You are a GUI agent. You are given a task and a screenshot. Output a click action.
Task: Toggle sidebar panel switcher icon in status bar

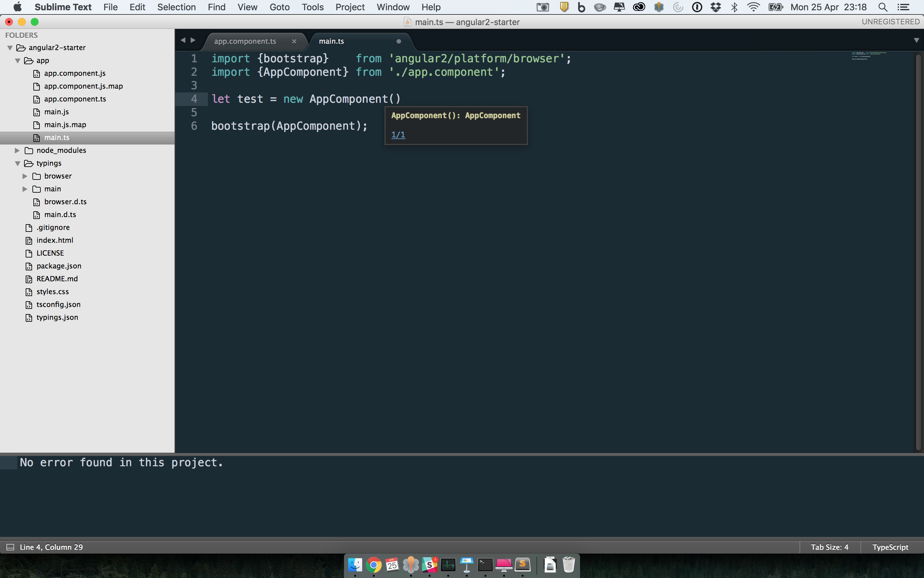click(x=10, y=547)
